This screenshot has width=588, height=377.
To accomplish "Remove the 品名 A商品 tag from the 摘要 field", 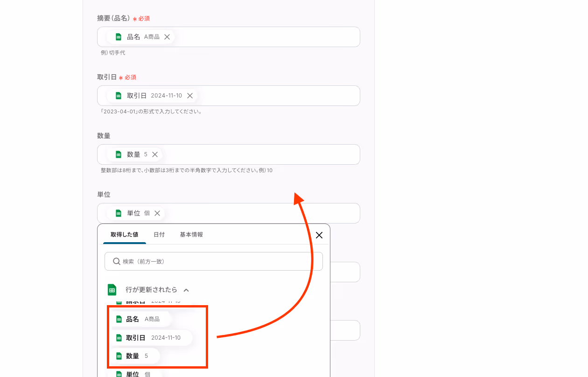I will pyautogui.click(x=167, y=37).
